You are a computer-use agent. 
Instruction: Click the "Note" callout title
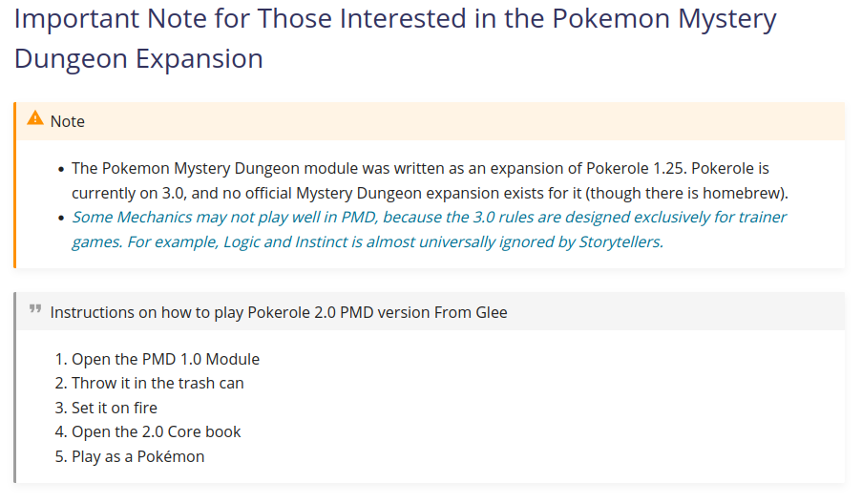click(68, 121)
